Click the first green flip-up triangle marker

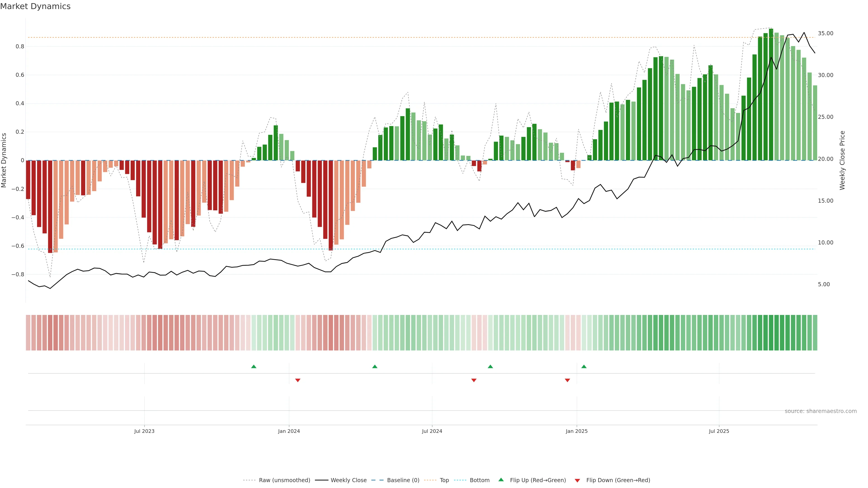click(x=254, y=366)
